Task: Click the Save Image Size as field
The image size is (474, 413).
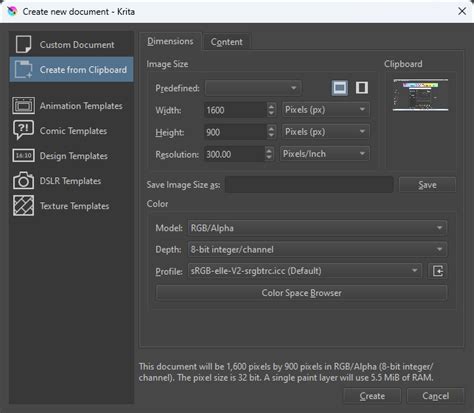Action: pos(309,185)
